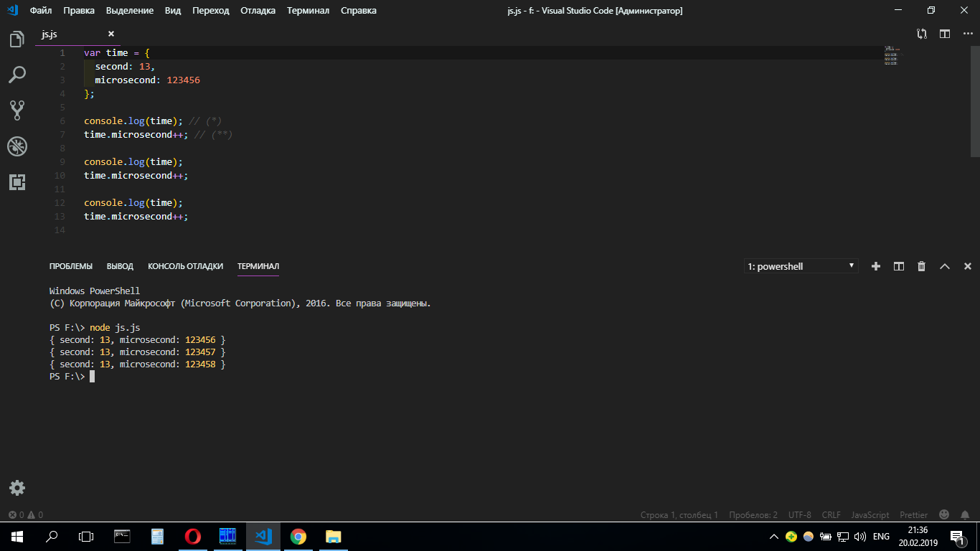Split the editor to the right

pos(945,34)
